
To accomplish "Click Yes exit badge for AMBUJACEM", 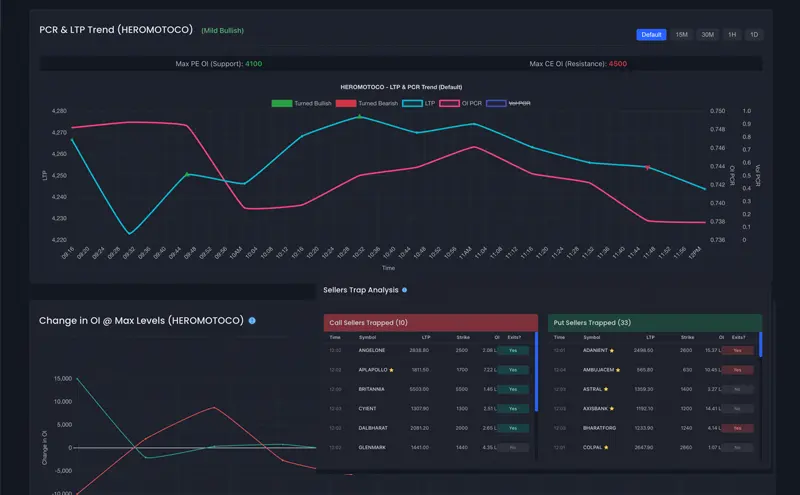I will click(x=737, y=370).
